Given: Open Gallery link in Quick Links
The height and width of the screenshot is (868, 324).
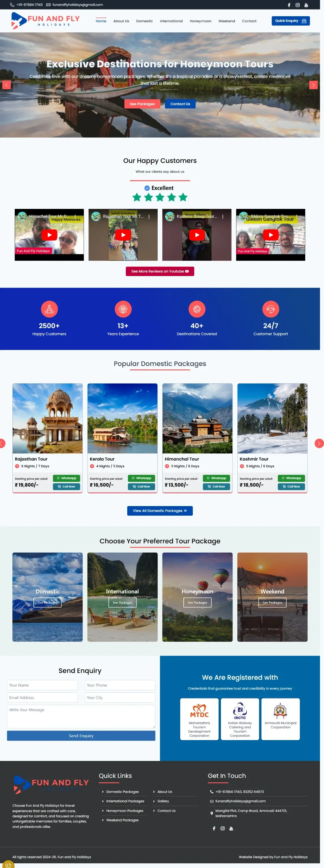Looking at the screenshot, I should coord(163,801).
